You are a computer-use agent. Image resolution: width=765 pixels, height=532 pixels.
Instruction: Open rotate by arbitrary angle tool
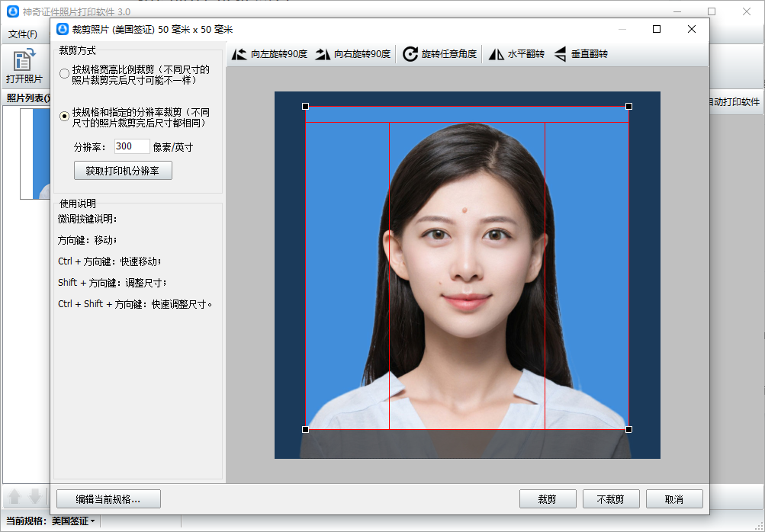click(x=440, y=54)
